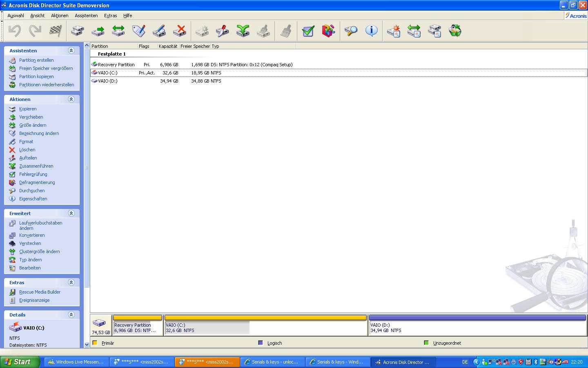Screen dimensions: 588x368
Task: Click Defragmentierung in Aktionen panel
Action: coord(37,182)
